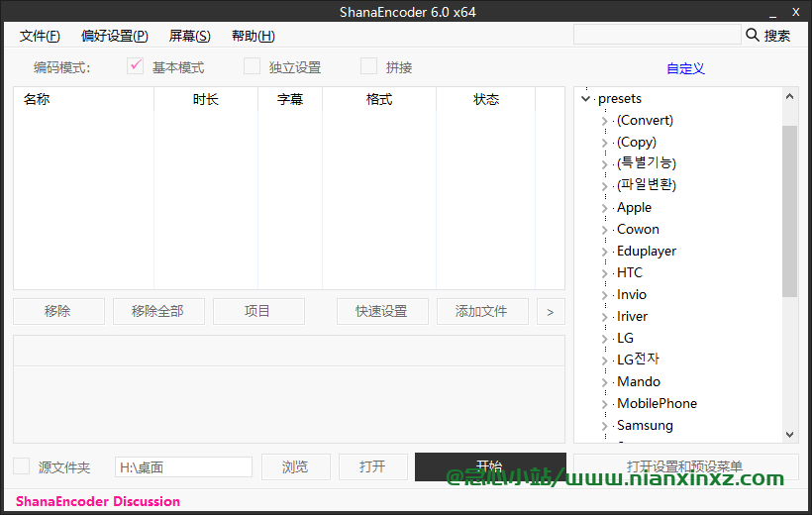Toggle the 基本模式 checkbox

coord(135,66)
